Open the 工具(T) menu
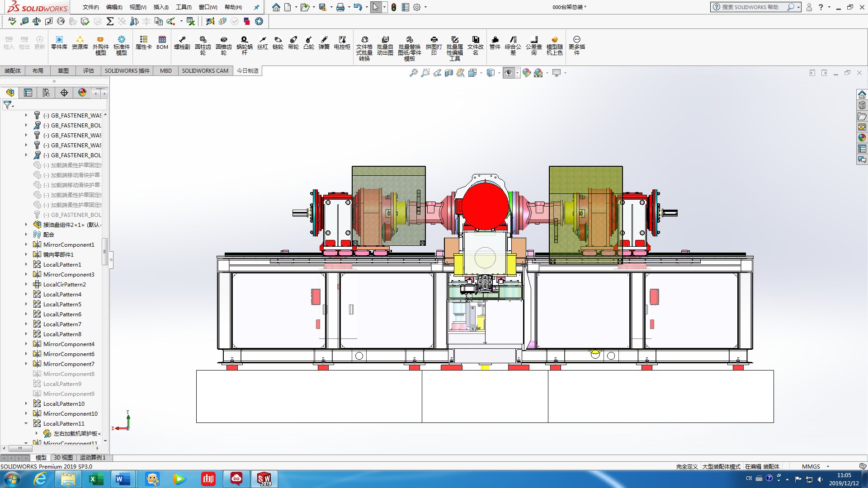 (x=184, y=7)
